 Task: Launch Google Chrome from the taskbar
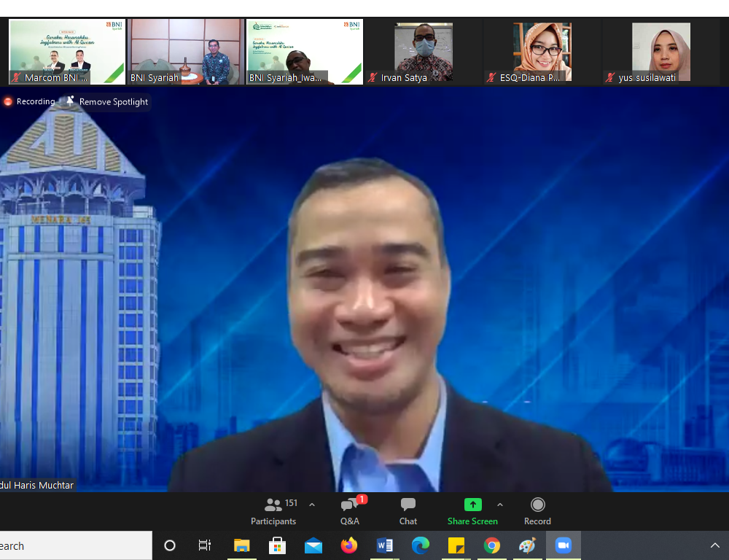(x=492, y=545)
